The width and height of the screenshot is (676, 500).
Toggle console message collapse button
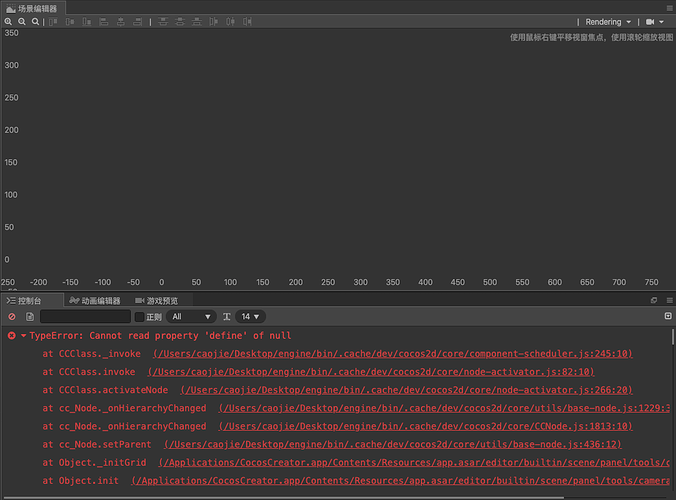point(668,316)
